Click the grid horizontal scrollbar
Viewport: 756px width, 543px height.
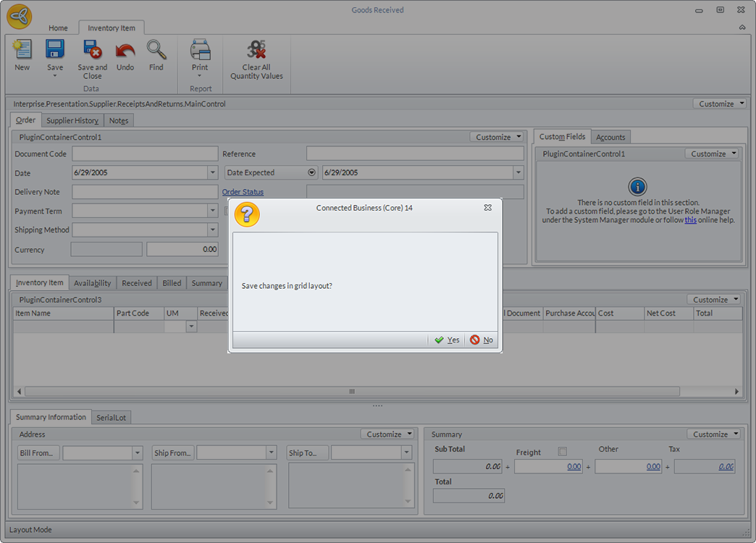point(352,392)
